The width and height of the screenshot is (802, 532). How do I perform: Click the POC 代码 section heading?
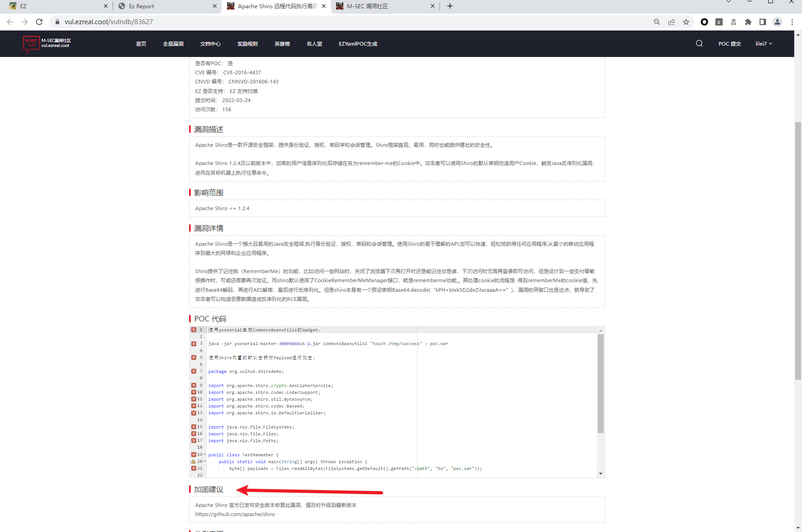click(210, 319)
